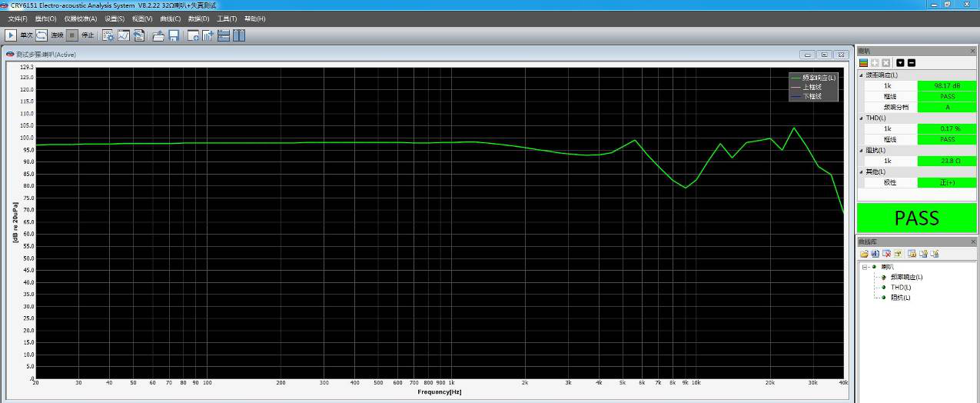
Task: Click the delete curve red X icon in curve library
Action: point(886,254)
